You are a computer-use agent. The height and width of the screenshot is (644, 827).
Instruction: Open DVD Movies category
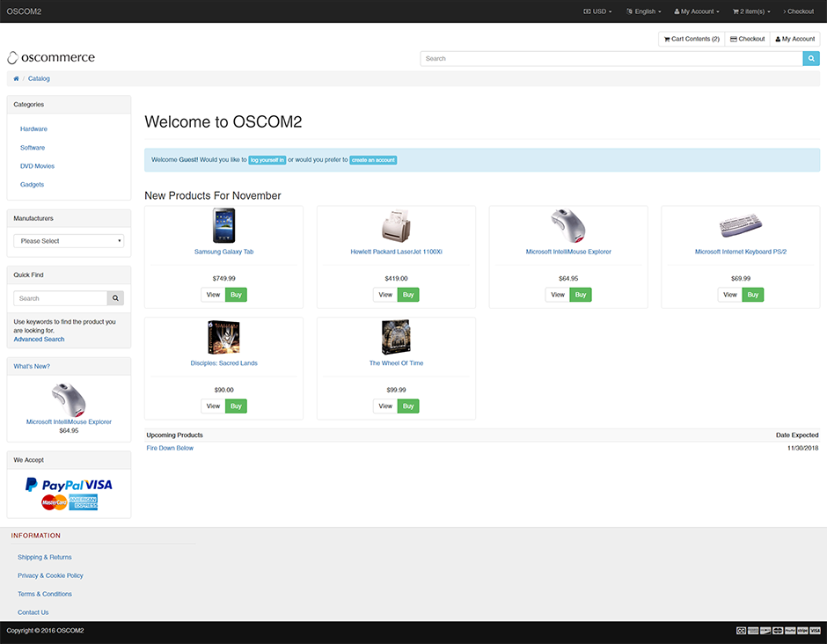pos(38,166)
